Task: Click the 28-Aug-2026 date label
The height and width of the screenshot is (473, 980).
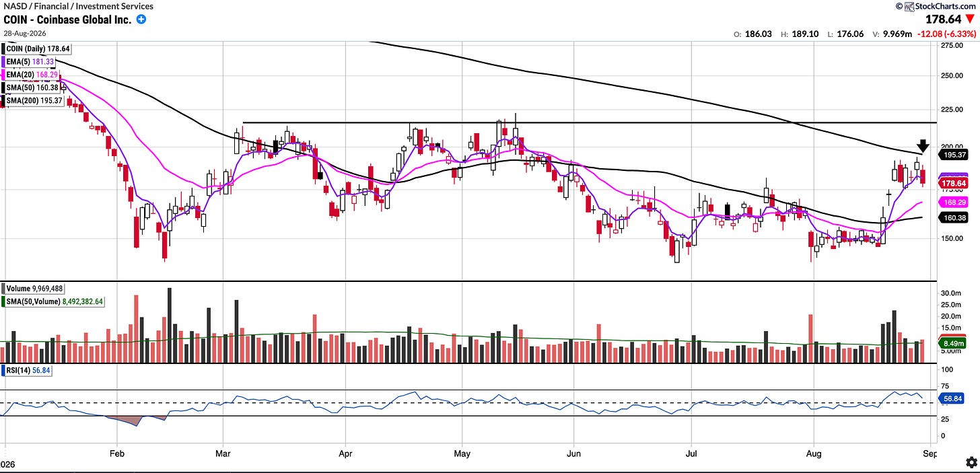Action: (x=24, y=33)
